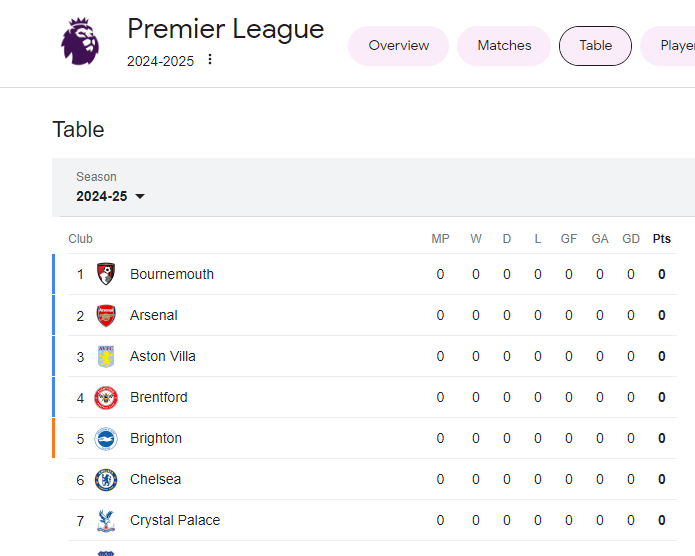
Task: Open the Players tab
Action: pos(668,46)
